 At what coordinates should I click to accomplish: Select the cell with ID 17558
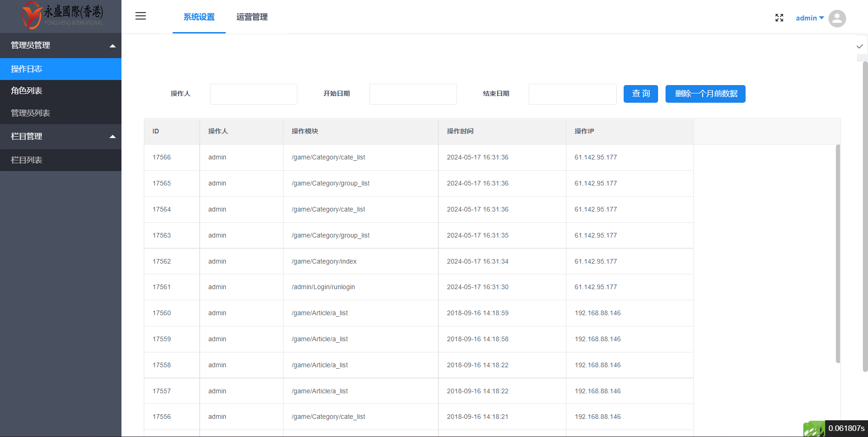(172, 365)
